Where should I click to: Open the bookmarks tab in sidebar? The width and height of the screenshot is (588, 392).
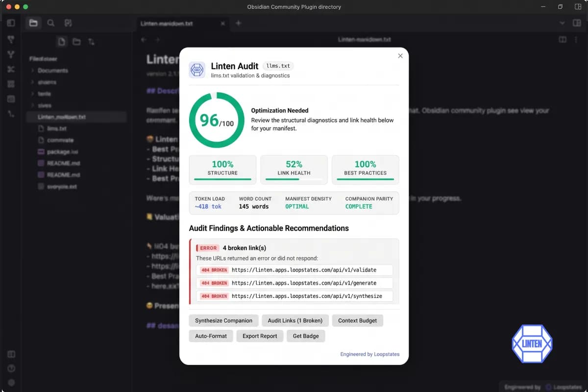68,23
